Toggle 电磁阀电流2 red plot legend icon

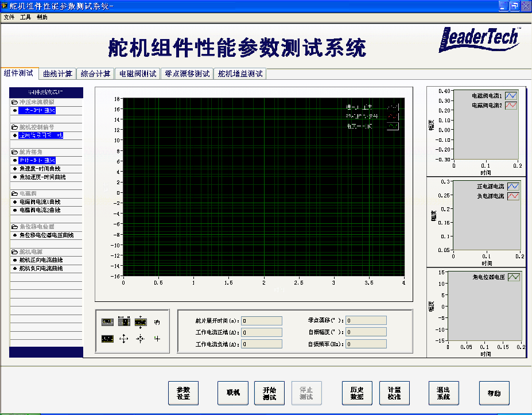[511, 105]
